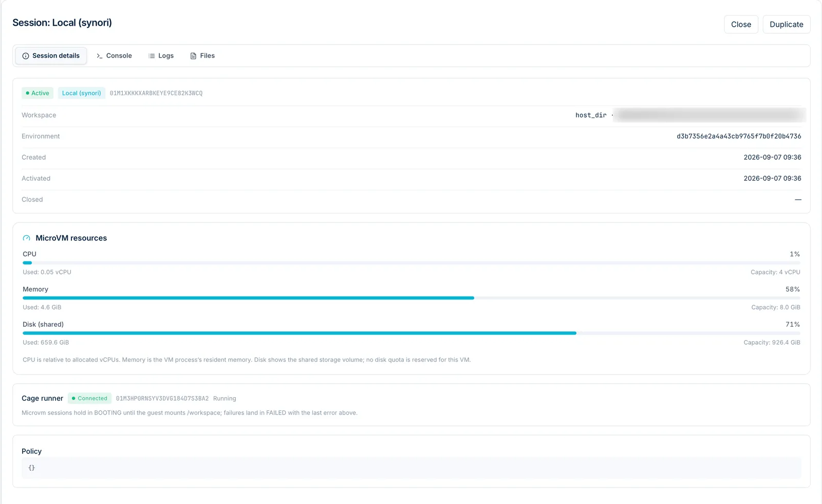Click the Cage runner label
The image size is (822, 504).
point(42,398)
